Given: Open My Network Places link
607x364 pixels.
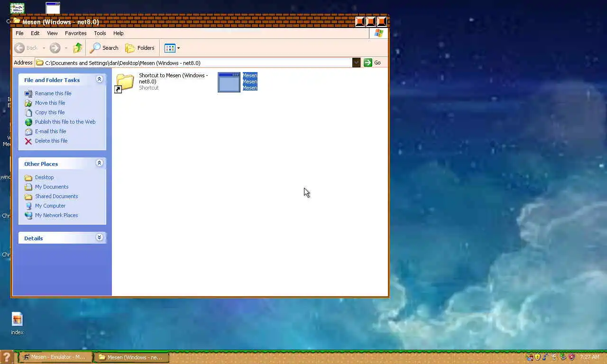Looking at the screenshot, I should [x=56, y=215].
